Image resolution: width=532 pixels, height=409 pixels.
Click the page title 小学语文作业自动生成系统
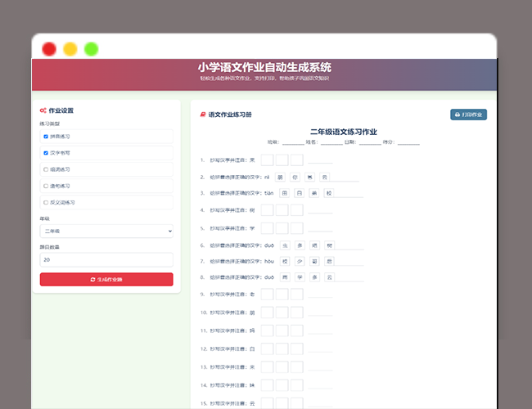click(x=264, y=67)
